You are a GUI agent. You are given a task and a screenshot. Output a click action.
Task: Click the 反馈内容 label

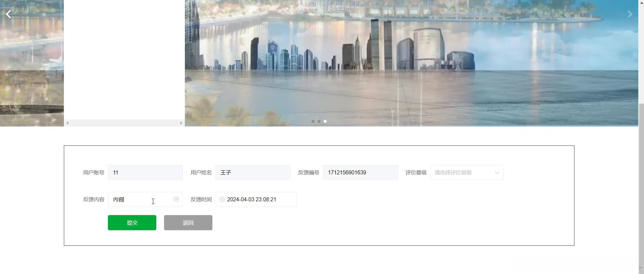[x=94, y=199]
